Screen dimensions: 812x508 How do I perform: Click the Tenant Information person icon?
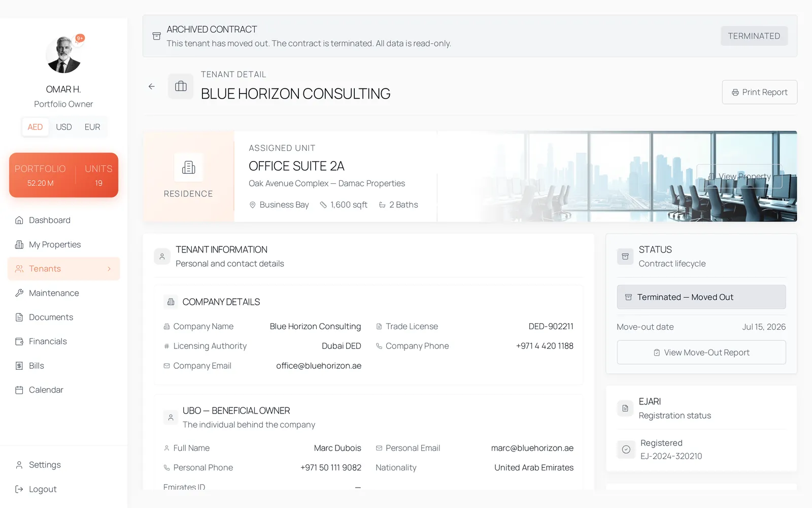coord(162,257)
